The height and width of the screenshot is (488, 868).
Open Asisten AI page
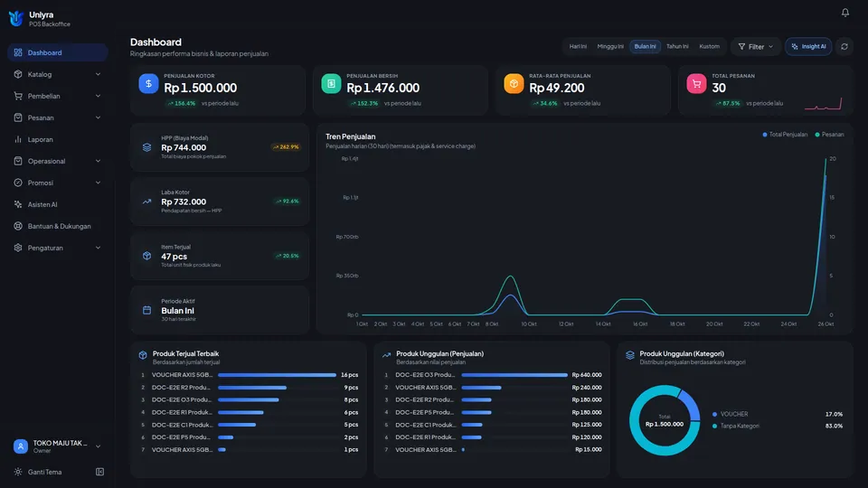pos(58,204)
